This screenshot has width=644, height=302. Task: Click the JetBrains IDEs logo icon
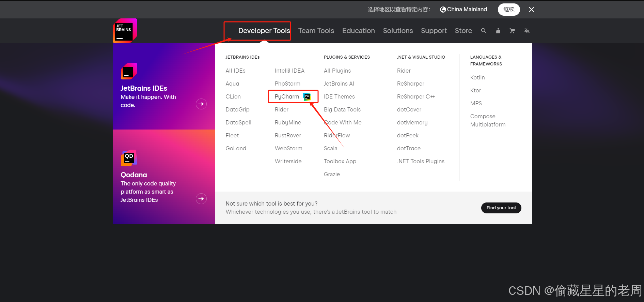click(x=129, y=71)
